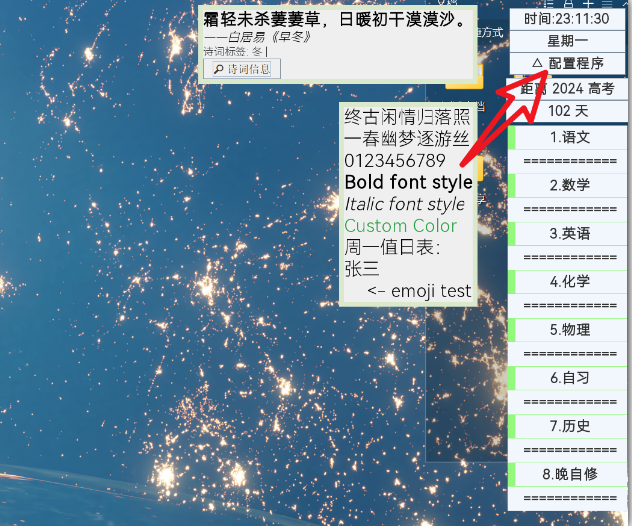Select the 3.英语 schedule item
This screenshot has width=632, height=526.
(x=570, y=233)
